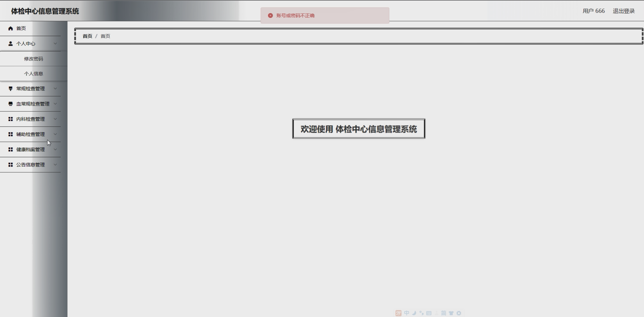The image size is (644, 317).
Task: Select 内科检查管理 menu label
Action: 31,119
